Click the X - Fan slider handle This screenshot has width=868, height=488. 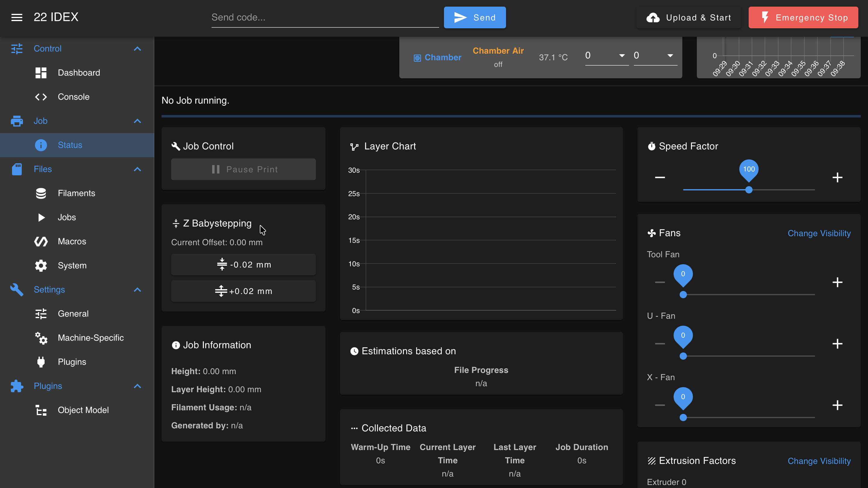(683, 418)
